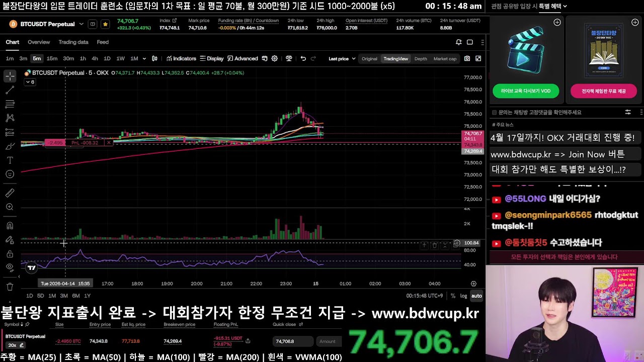This screenshot has width=644, height=362.
Task: Toggle stay in drawing mode
Action: [10, 240]
